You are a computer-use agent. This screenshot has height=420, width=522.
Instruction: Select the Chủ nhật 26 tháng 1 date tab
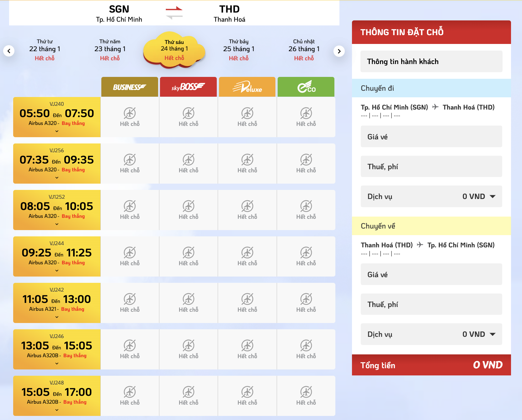coord(304,50)
